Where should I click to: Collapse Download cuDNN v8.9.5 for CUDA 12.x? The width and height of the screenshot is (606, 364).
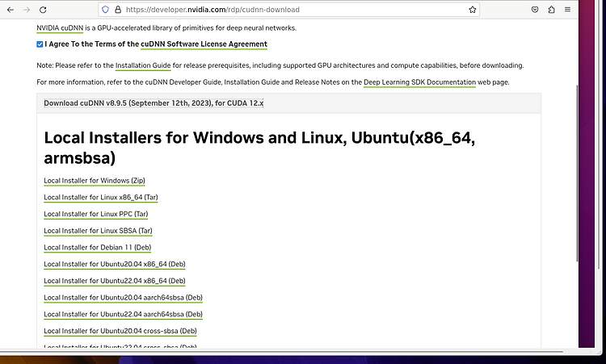154,103
